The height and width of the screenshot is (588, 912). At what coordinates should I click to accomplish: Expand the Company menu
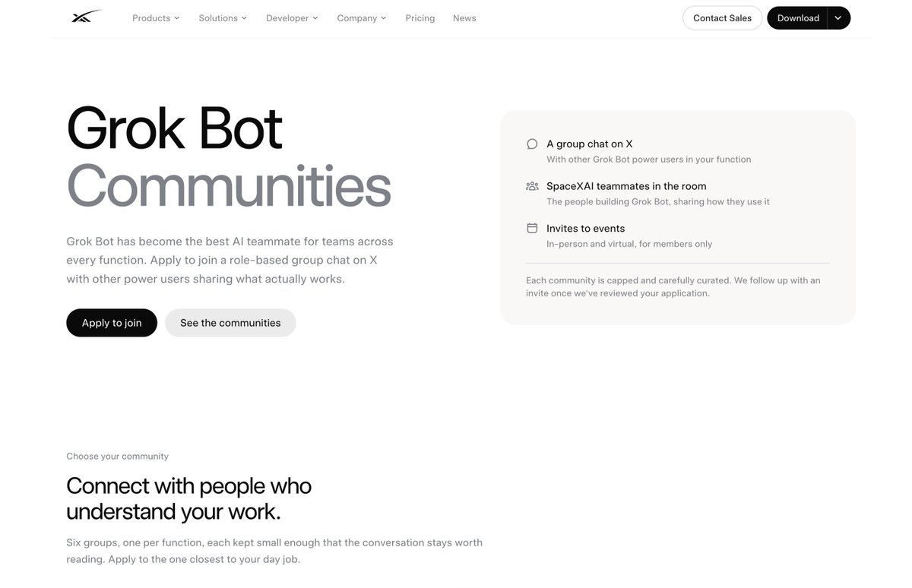[362, 17]
